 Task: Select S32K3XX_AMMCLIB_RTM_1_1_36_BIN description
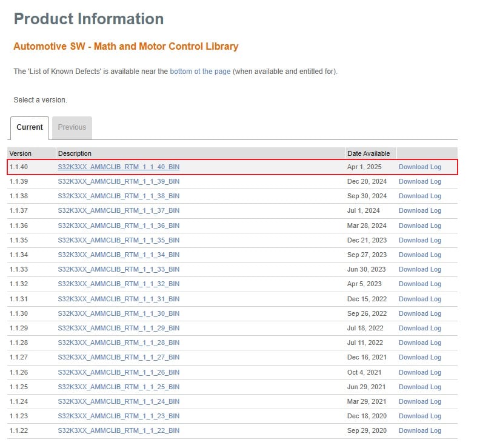tap(119, 226)
